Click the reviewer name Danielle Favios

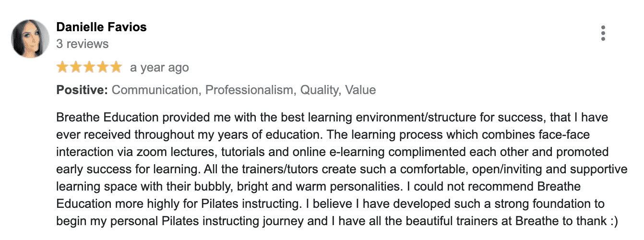point(102,27)
